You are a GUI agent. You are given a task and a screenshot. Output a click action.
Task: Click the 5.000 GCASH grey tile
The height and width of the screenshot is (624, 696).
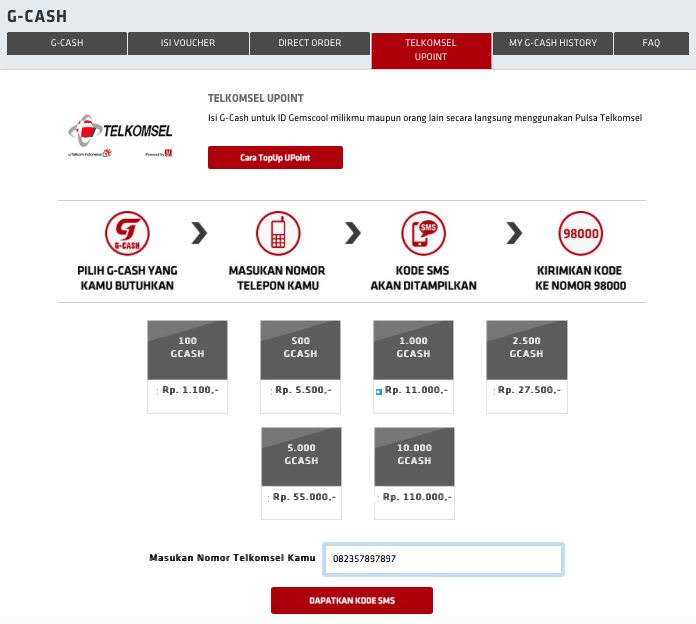(301, 457)
